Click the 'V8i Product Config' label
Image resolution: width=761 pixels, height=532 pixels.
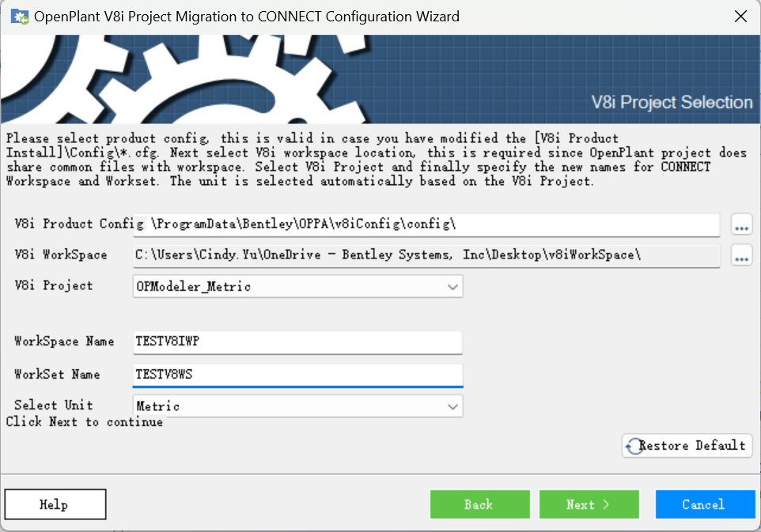(79, 224)
